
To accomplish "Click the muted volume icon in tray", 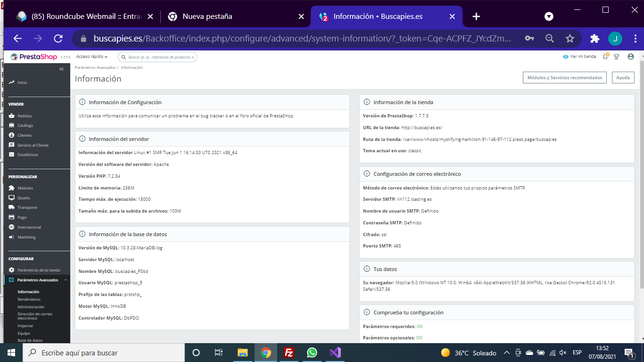I will pyautogui.click(x=563, y=353).
